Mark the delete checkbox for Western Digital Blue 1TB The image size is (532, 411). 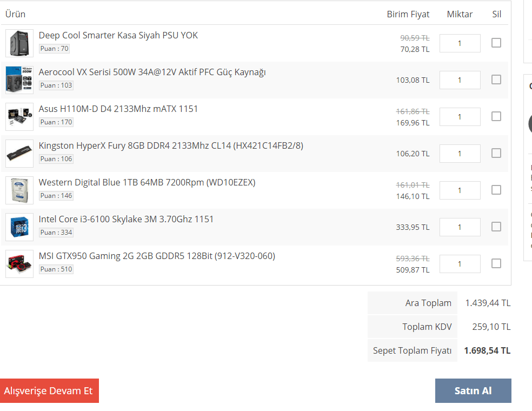pos(496,190)
